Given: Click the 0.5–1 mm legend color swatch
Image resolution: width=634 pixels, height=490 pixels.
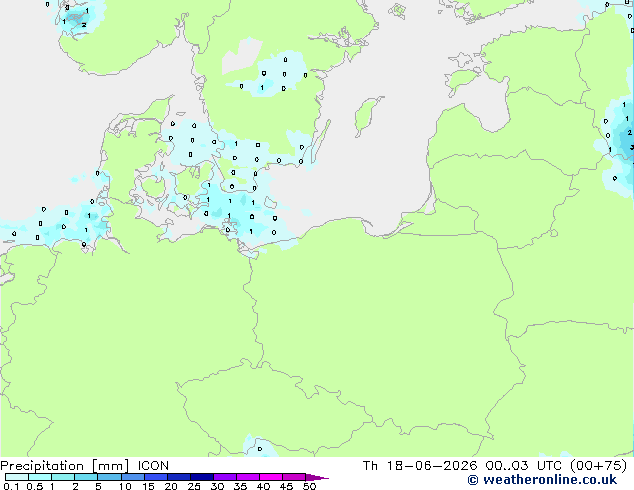Looking at the screenshot, I should pyautogui.click(x=40, y=477).
